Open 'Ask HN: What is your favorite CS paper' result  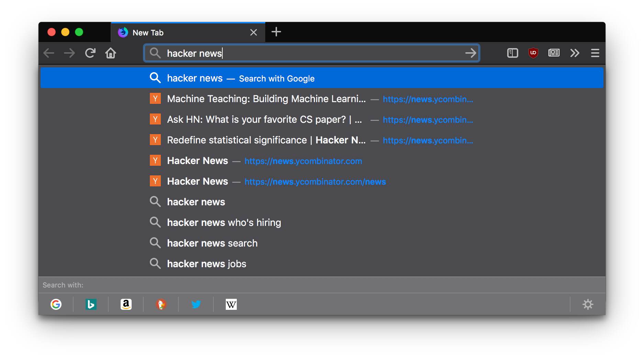[264, 120]
